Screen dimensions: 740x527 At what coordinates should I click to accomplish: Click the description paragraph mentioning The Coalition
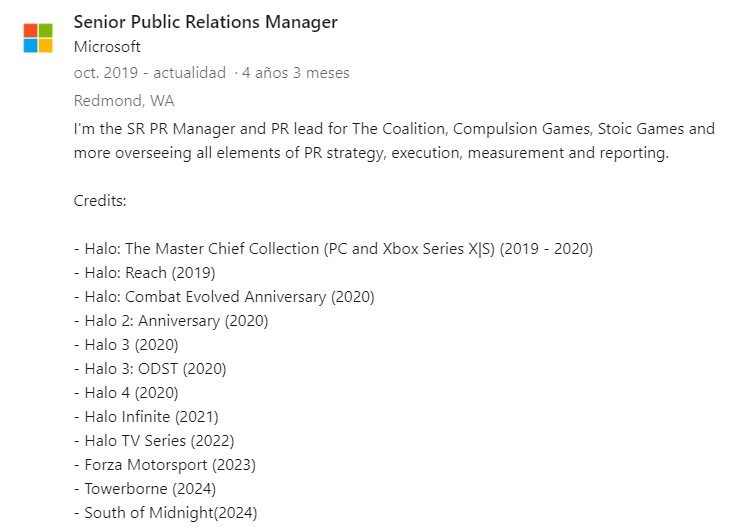pyautogui.click(x=395, y=141)
